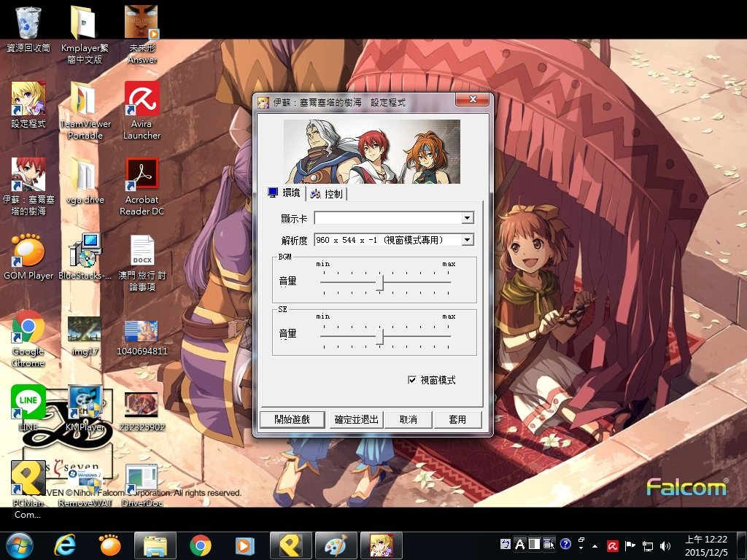The image size is (747, 560).
Task: Open the taskbar clock and date
Action: point(706,545)
